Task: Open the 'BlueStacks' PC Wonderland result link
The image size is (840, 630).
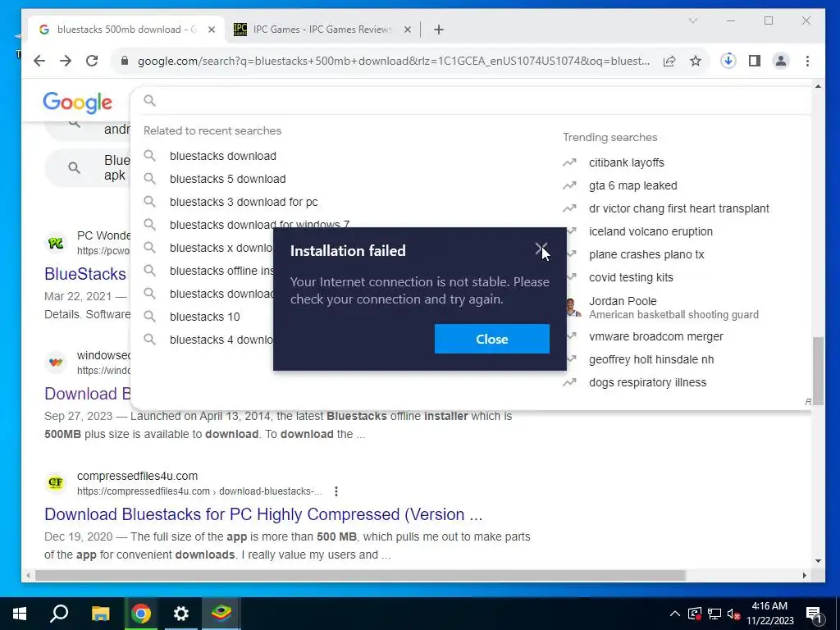Action: pos(85,274)
